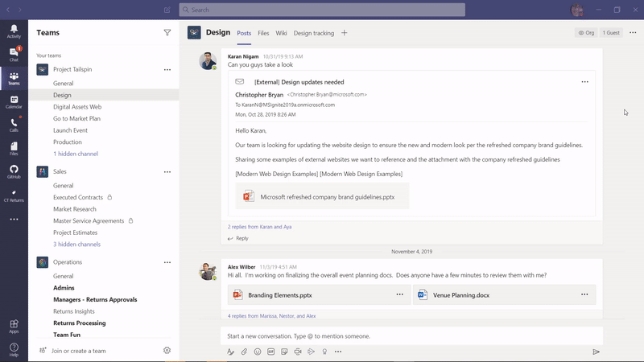Open the emoji picker in the compose toolbar
Screen dimensions: 644x362
258,352
